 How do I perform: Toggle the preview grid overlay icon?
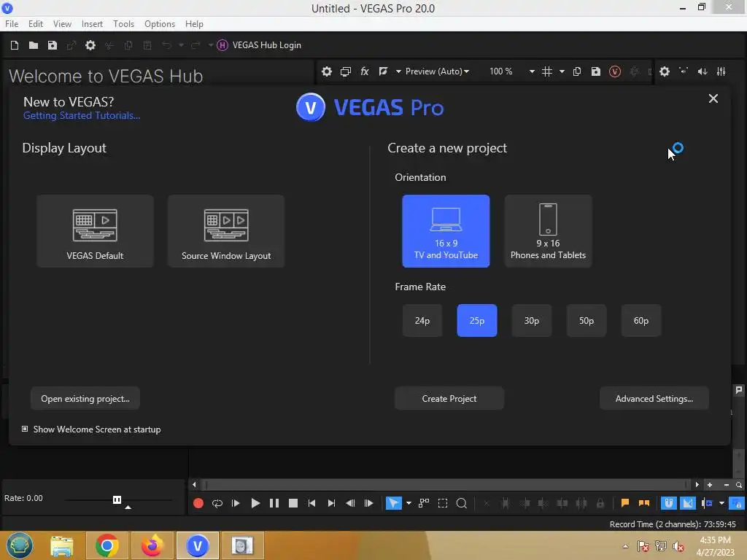pos(547,71)
